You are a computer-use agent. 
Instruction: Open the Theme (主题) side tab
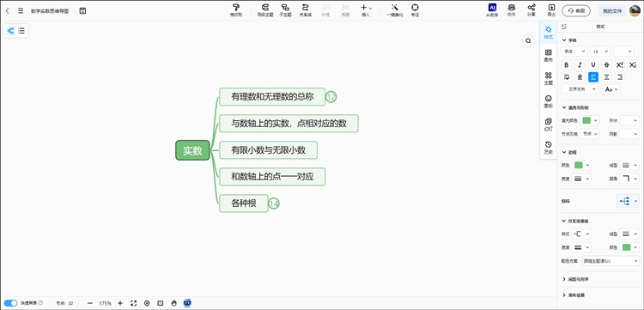click(x=548, y=78)
